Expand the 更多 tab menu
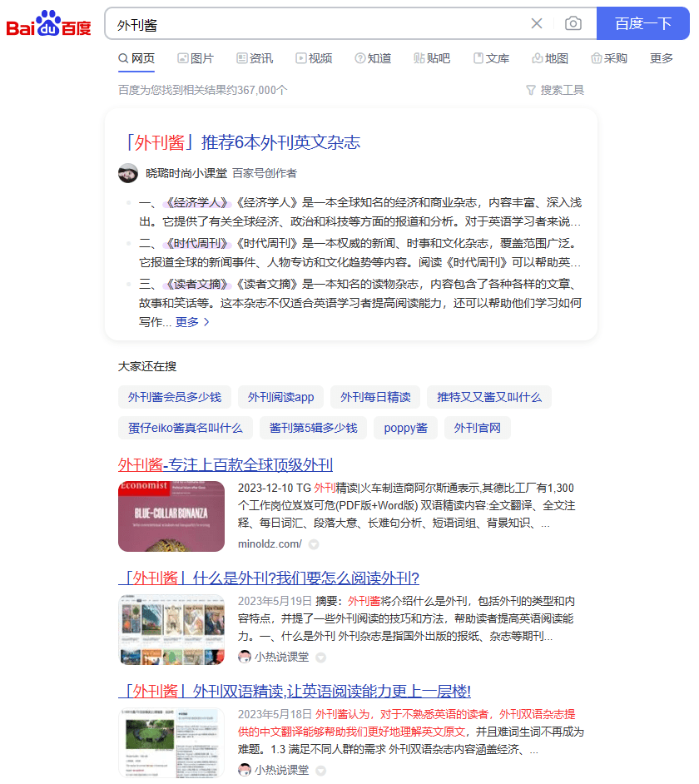 coord(661,58)
